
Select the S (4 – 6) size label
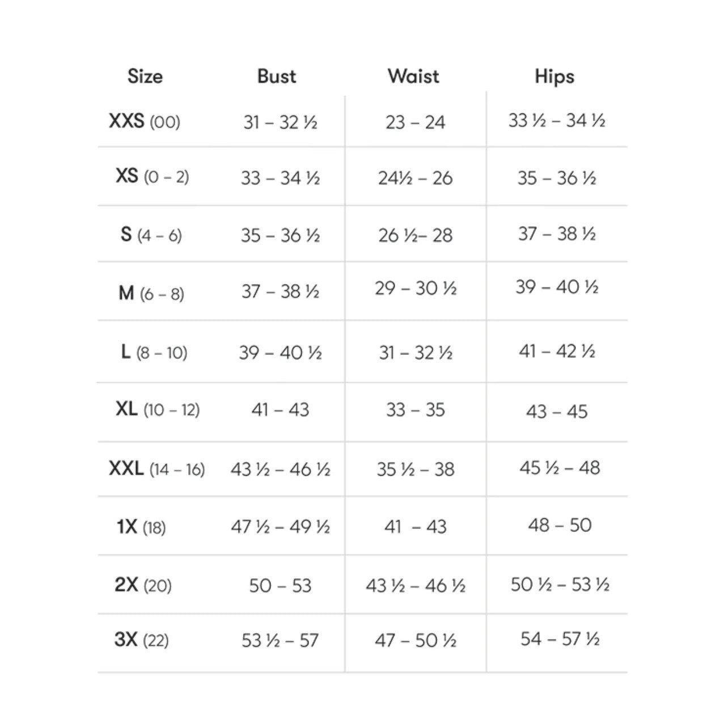click(151, 235)
